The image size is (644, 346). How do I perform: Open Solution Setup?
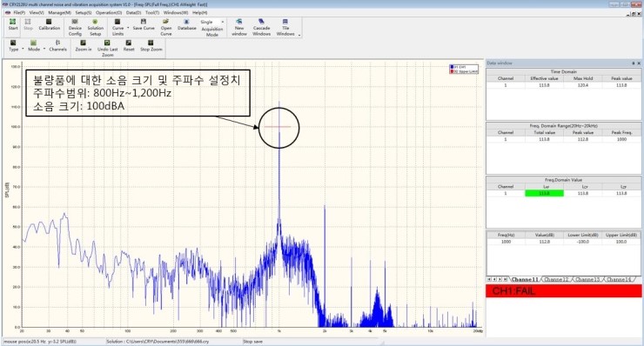click(95, 27)
